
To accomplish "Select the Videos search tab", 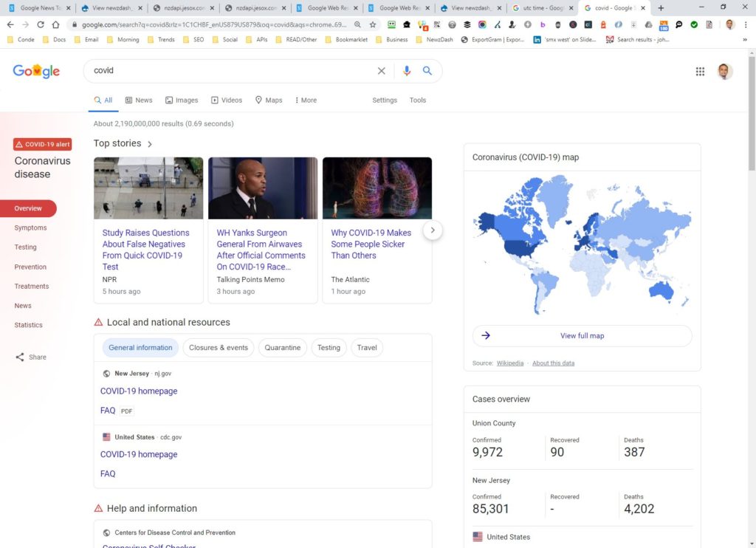I will tap(227, 100).
